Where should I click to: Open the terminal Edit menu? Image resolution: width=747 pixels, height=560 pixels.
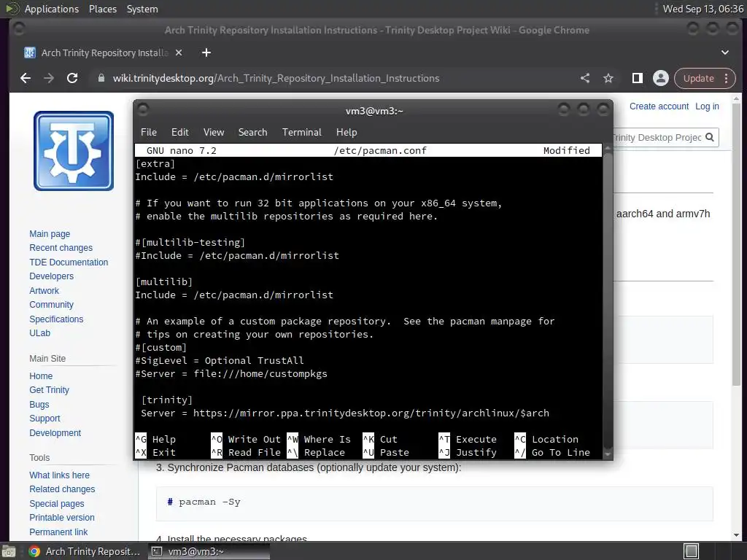180,133
